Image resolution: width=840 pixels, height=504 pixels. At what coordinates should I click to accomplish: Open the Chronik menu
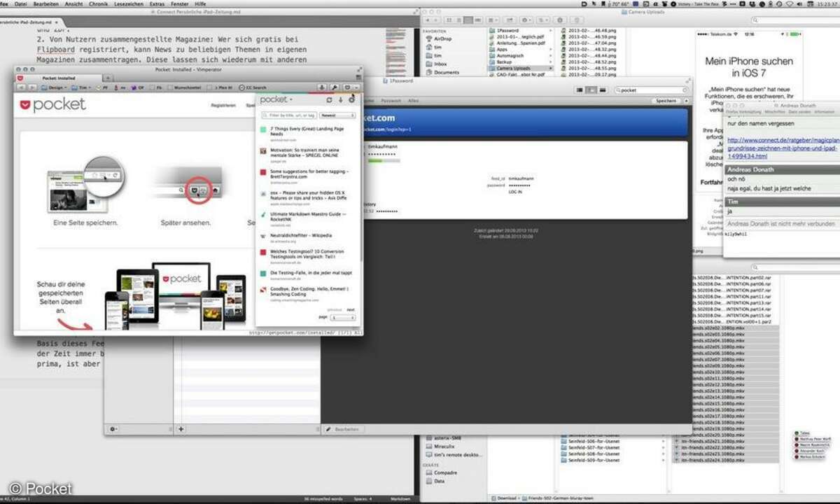click(99, 3)
